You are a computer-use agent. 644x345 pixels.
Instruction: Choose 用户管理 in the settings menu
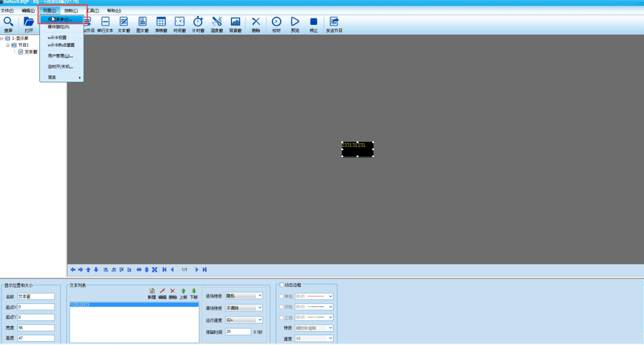tap(62, 56)
